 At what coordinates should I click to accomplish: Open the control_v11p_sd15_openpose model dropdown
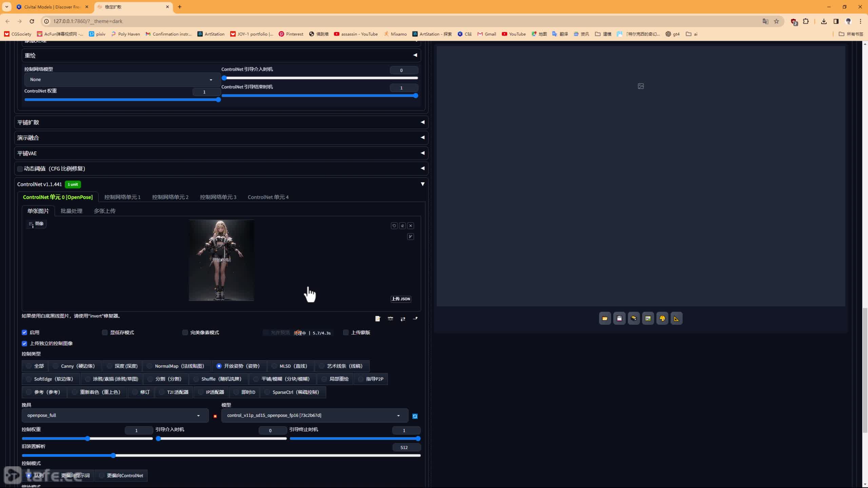pos(315,415)
